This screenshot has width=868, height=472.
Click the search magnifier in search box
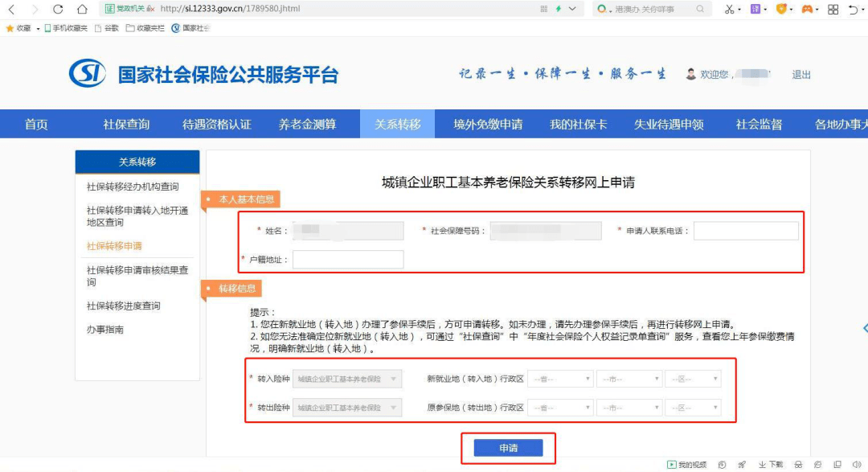700,9
